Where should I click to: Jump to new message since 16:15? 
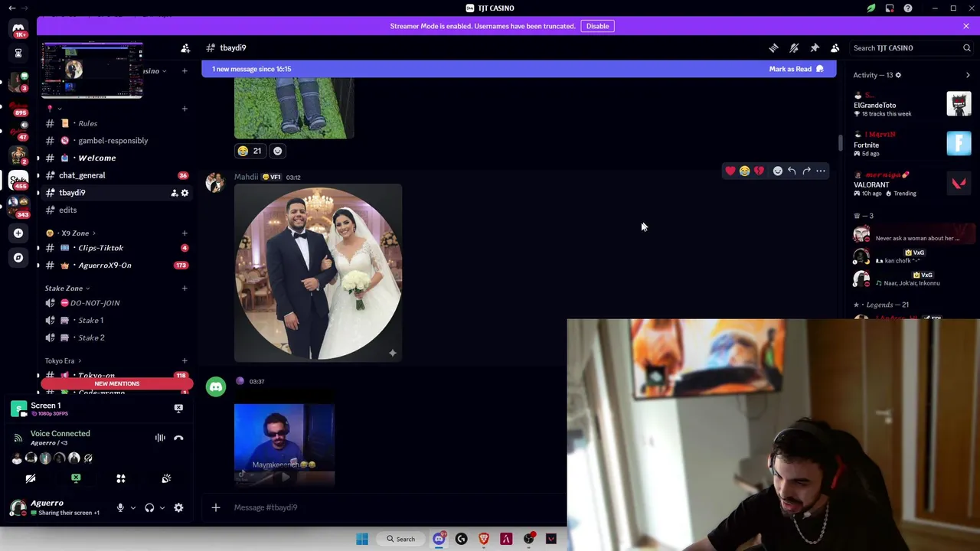[x=252, y=69]
